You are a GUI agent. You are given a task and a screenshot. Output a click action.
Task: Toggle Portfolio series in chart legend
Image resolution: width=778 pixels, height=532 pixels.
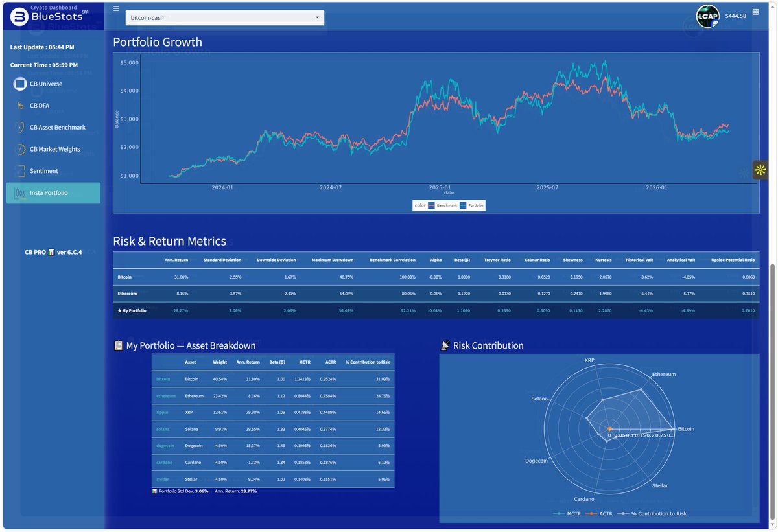pos(472,205)
